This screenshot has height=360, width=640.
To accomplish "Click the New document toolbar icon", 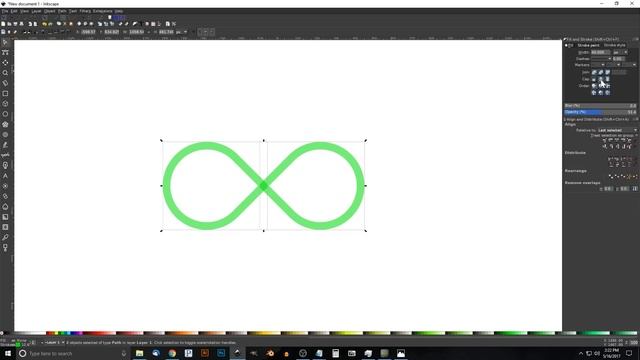I will 3,24.
